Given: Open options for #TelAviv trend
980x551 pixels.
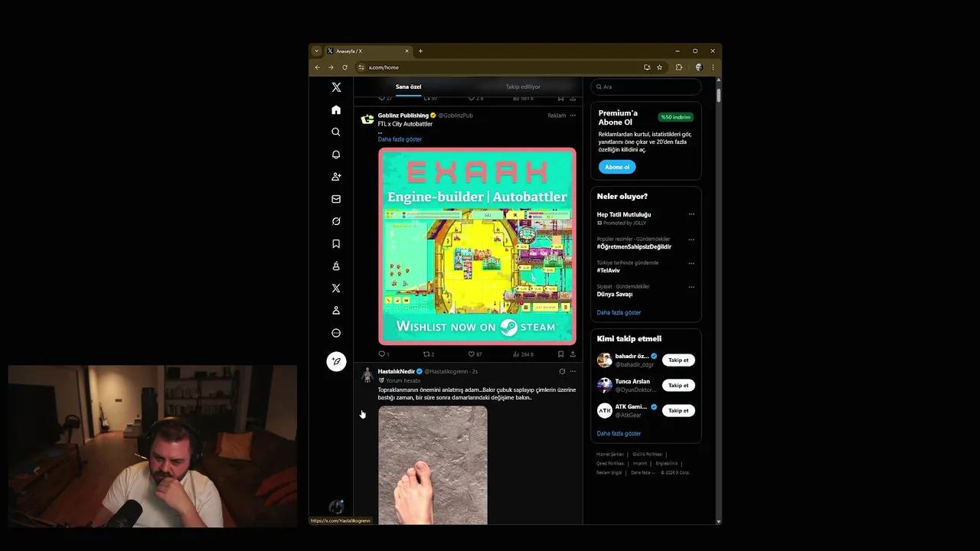Looking at the screenshot, I should tap(691, 263).
